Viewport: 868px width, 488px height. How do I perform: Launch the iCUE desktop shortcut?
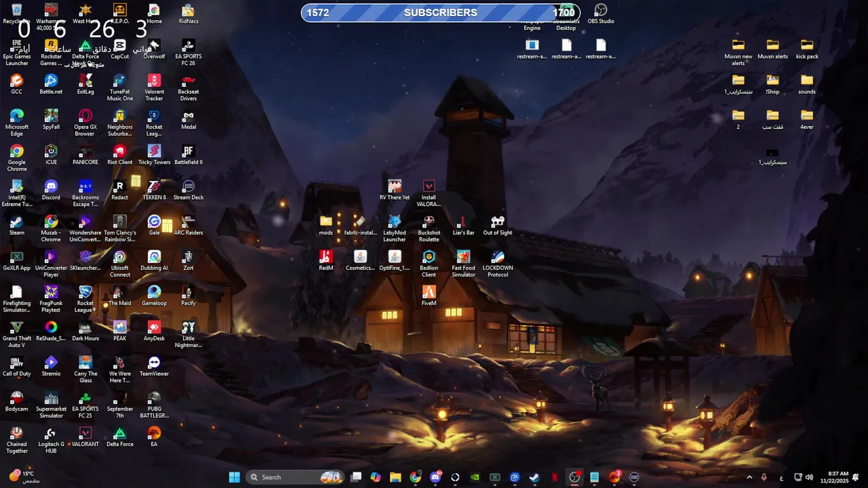coord(51,155)
